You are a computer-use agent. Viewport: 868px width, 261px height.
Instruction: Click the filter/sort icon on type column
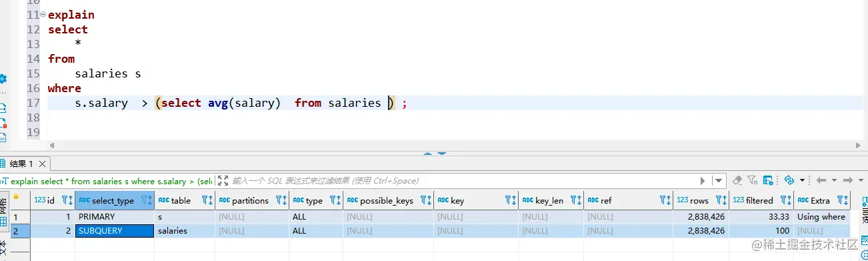pyautogui.click(x=335, y=200)
